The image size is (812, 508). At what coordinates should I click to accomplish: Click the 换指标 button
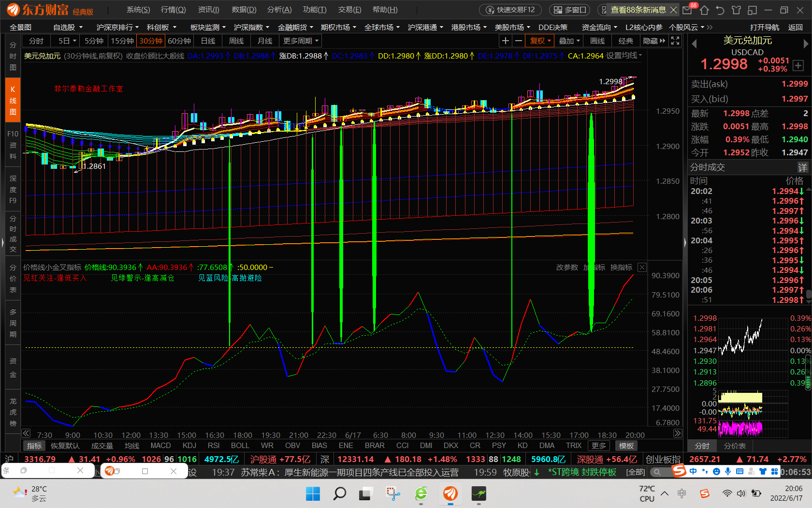tap(621, 267)
